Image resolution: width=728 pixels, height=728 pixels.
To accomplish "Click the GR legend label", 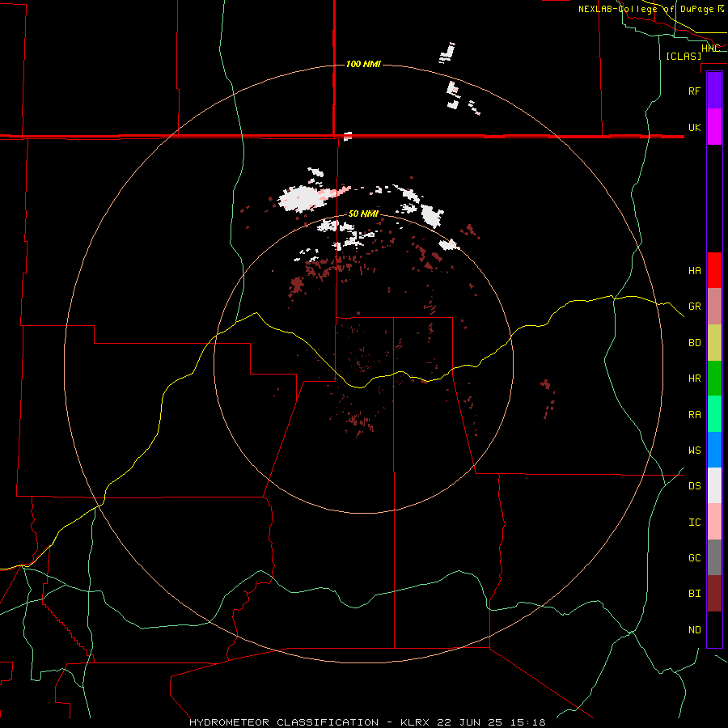I will point(695,307).
